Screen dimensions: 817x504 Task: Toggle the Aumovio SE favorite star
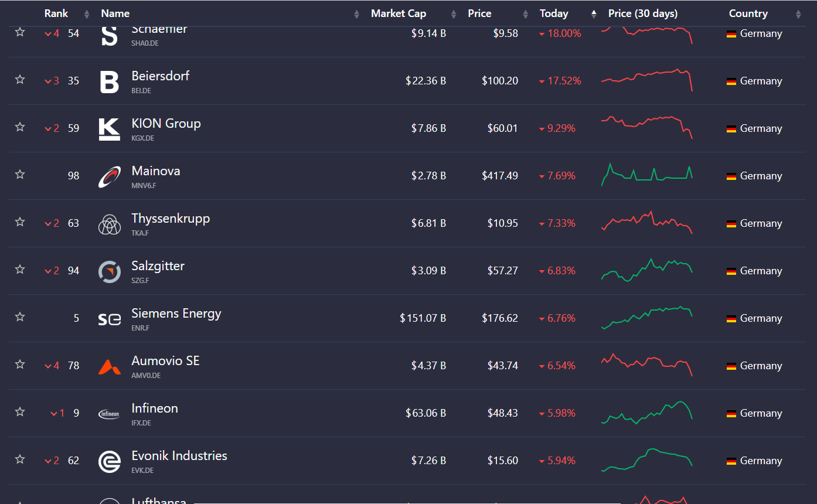(20, 364)
